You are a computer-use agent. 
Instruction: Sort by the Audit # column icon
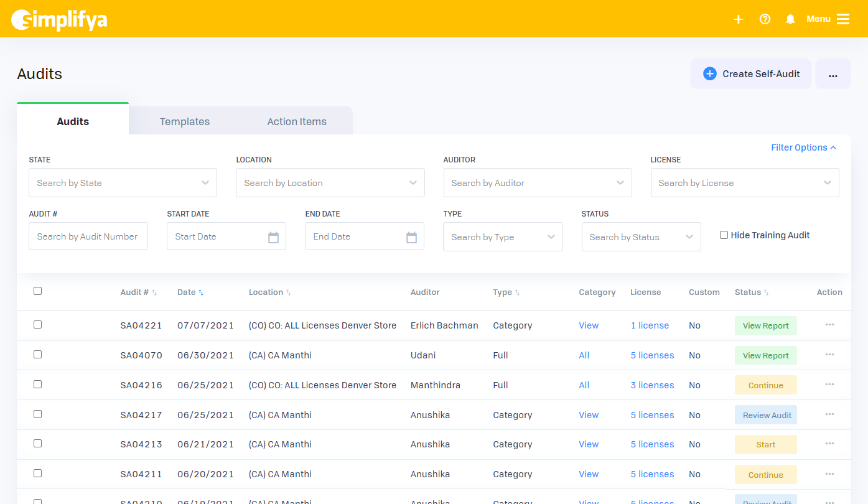154,292
